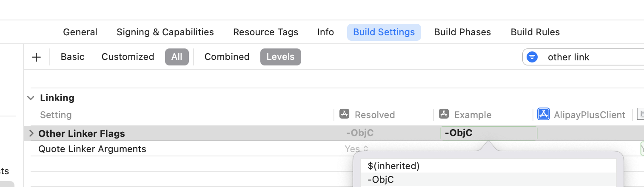
Task: Select the -ObjC entry in popup list
Action: pyautogui.click(x=381, y=180)
